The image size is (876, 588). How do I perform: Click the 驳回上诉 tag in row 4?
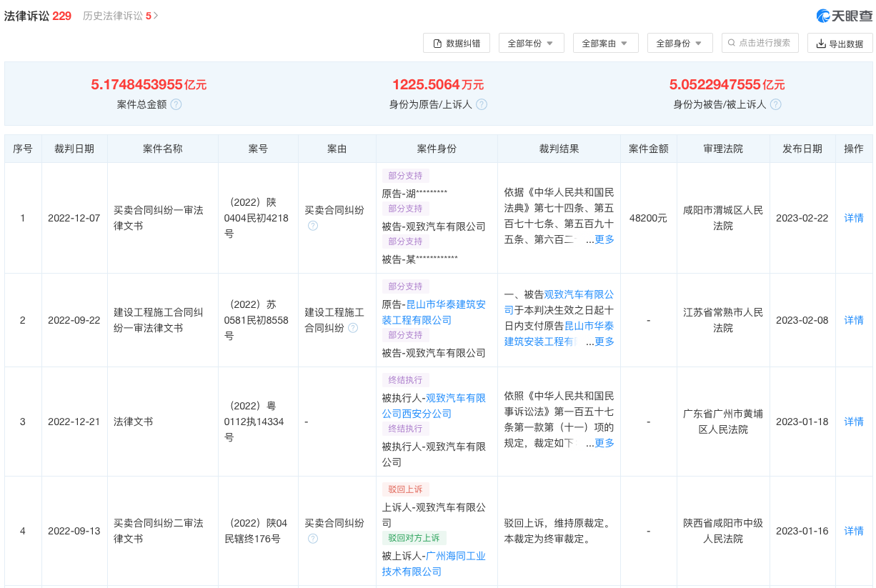pyautogui.click(x=405, y=489)
